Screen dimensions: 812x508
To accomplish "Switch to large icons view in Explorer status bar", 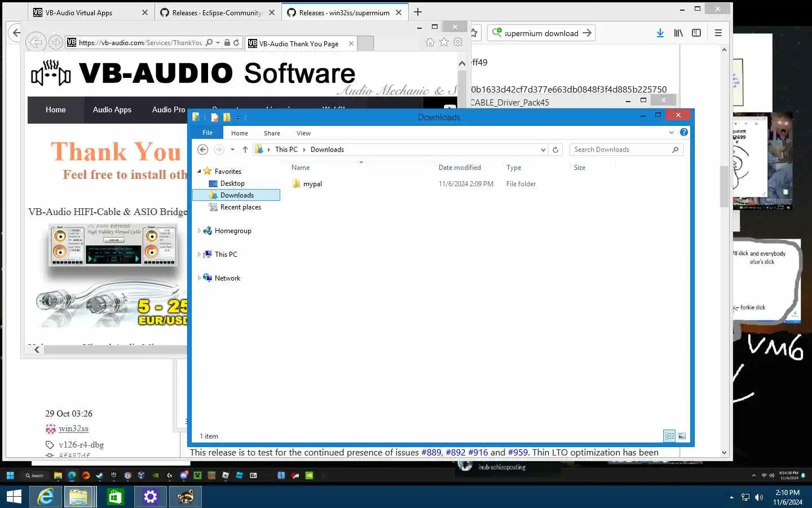I will (682, 436).
